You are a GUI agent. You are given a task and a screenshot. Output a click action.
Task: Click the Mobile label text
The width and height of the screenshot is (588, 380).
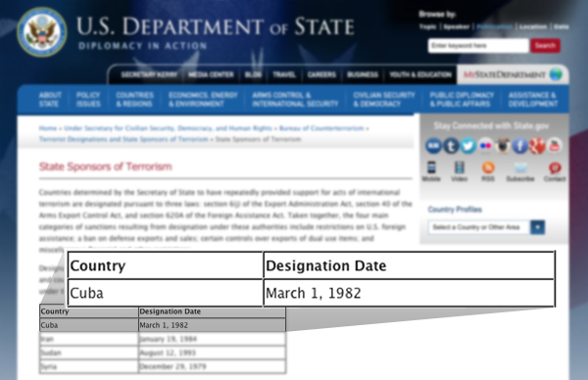pyautogui.click(x=431, y=179)
